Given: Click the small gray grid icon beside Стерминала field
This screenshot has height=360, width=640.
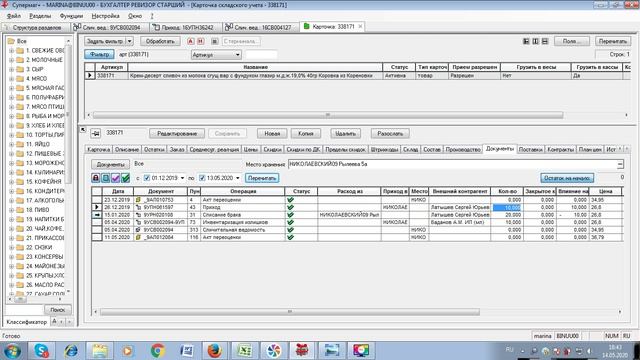Looking at the screenshot, I should (x=215, y=41).
